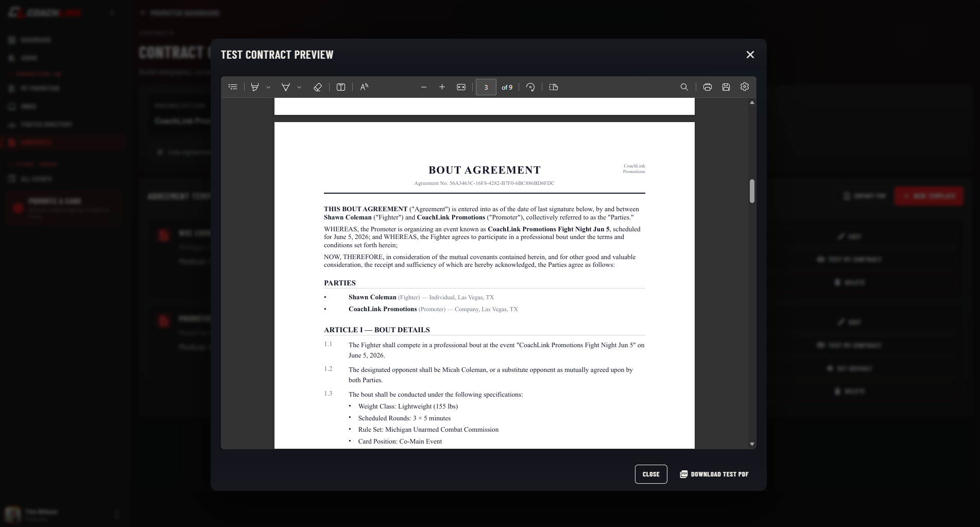Zoom in on the PDF
This screenshot has height=527, width=980.
tap(442, 87)
